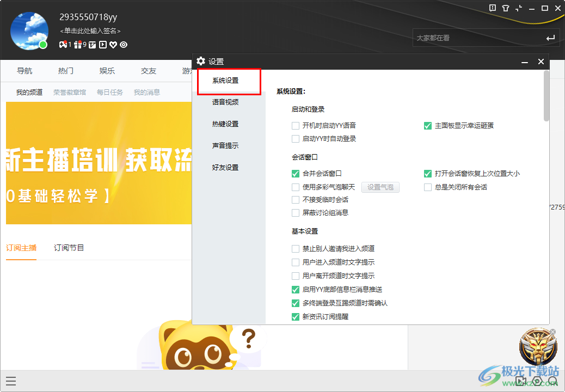Enable 用户进入频道时文字提示 checkbox
This screenshot has height=392, width=565.
(x=296, y=262)
